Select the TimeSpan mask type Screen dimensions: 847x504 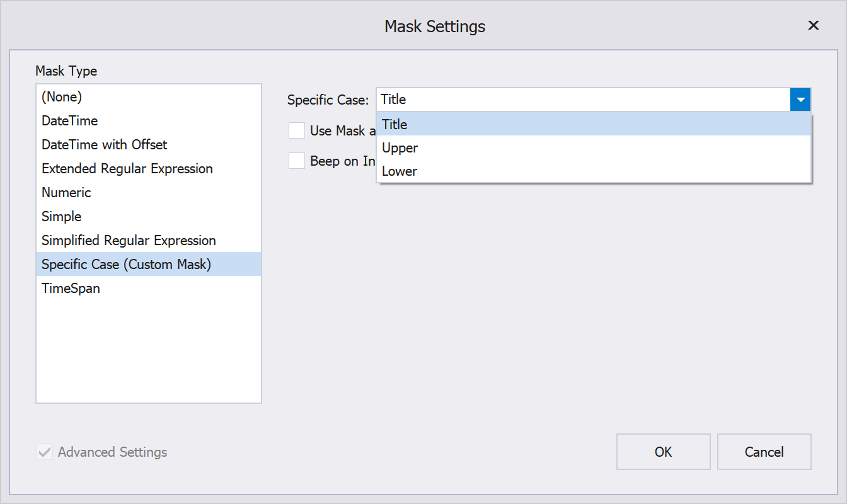(x=71, y=288)
